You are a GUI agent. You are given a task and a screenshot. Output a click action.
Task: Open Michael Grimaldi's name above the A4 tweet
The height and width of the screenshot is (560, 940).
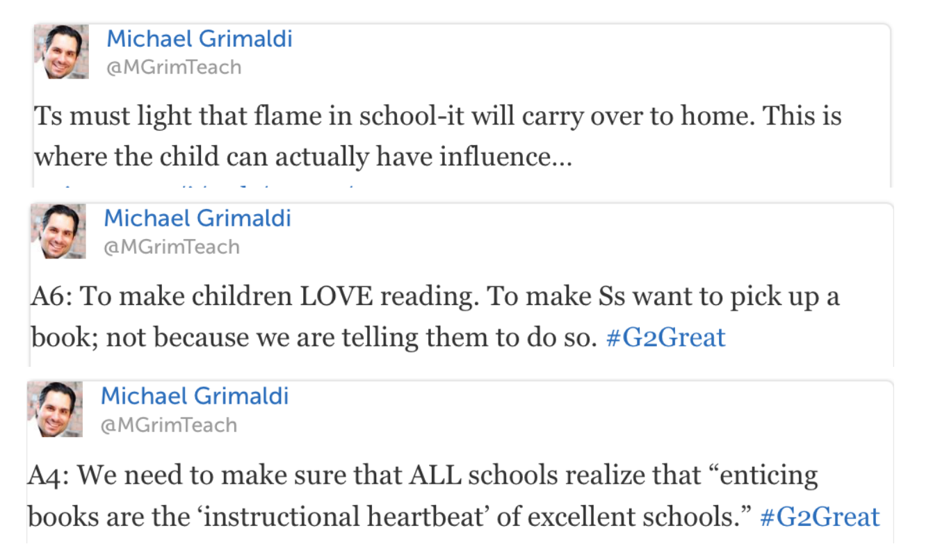point(195,396)
